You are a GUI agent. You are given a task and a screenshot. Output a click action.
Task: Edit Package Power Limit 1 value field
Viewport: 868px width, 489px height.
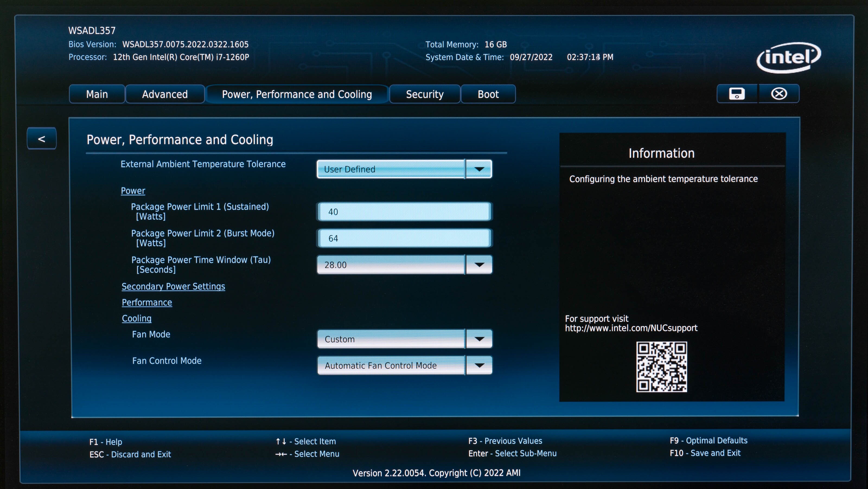(x=404, y=212)
